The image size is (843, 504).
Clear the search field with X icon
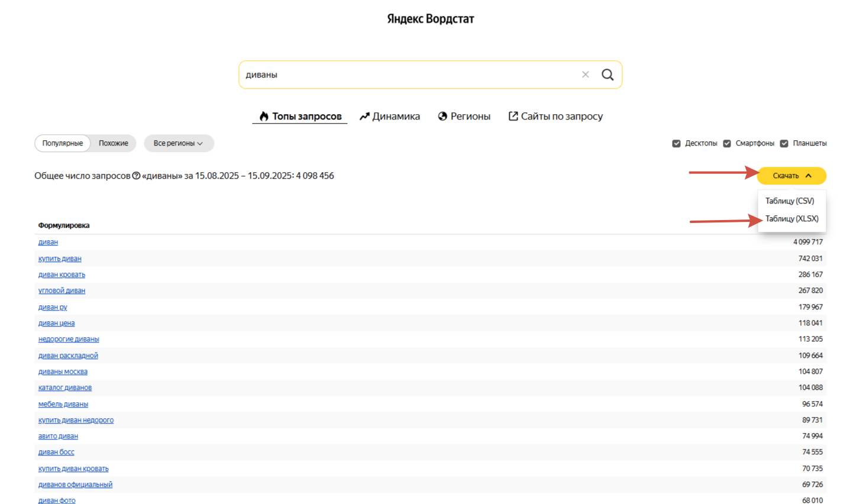coord(585,75)
